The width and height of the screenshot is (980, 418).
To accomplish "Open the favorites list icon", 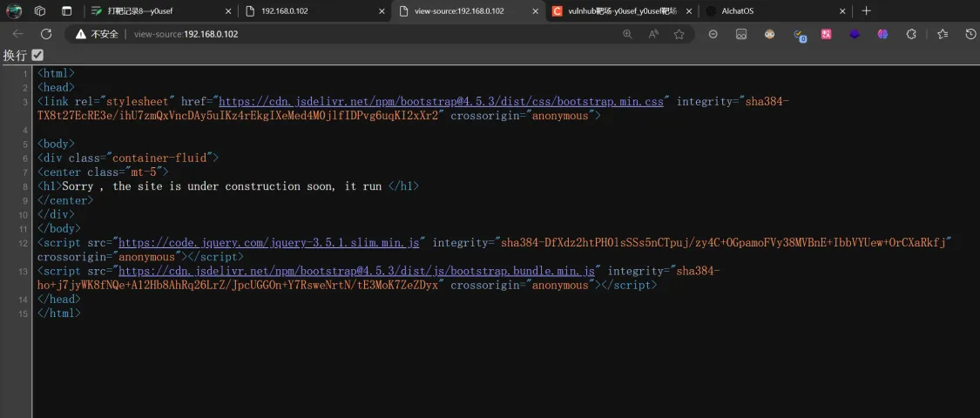I will coord(943,34).
